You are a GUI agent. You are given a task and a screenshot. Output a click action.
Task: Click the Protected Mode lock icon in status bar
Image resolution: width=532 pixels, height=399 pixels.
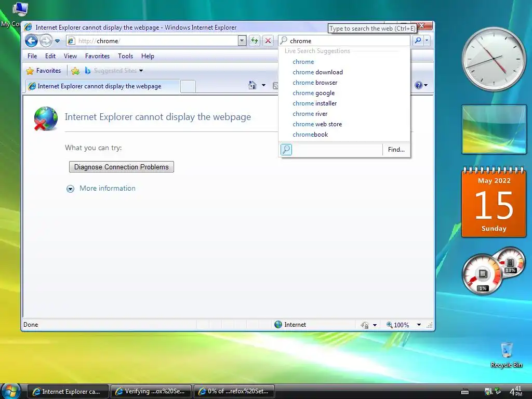(365, 325)
